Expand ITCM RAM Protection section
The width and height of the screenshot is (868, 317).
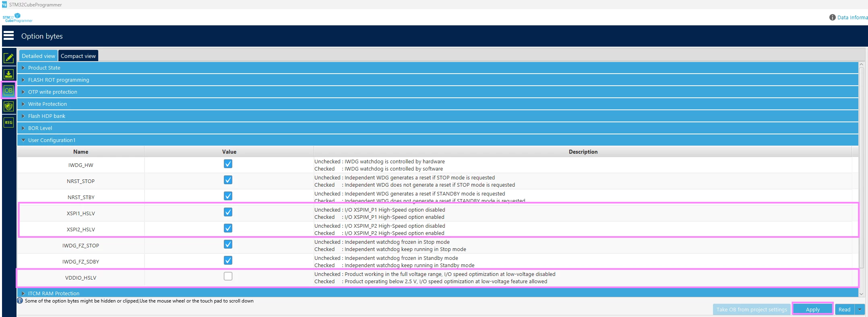[438, 293]
